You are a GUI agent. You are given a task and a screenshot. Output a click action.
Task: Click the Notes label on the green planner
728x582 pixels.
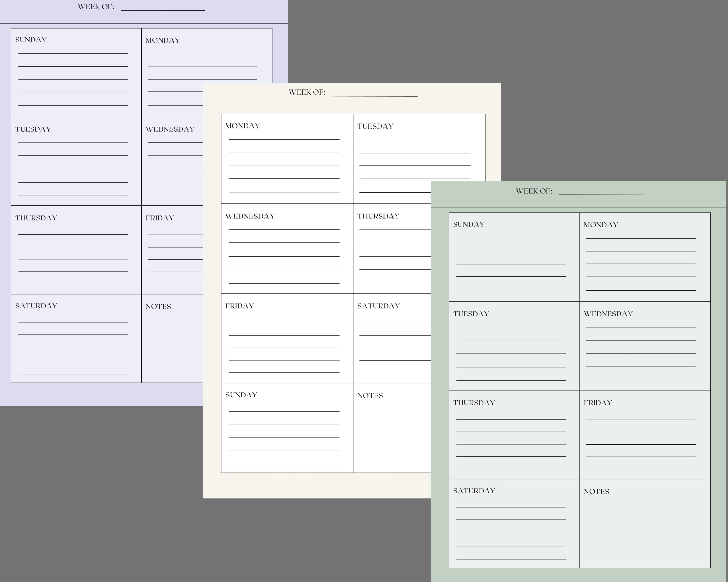point(597,491)
